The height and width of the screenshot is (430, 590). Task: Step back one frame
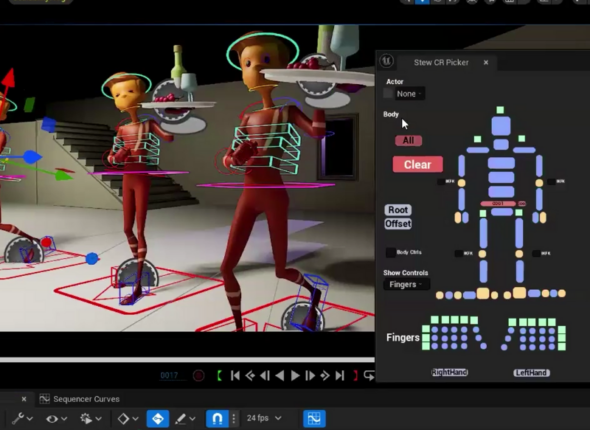point(265,375)
